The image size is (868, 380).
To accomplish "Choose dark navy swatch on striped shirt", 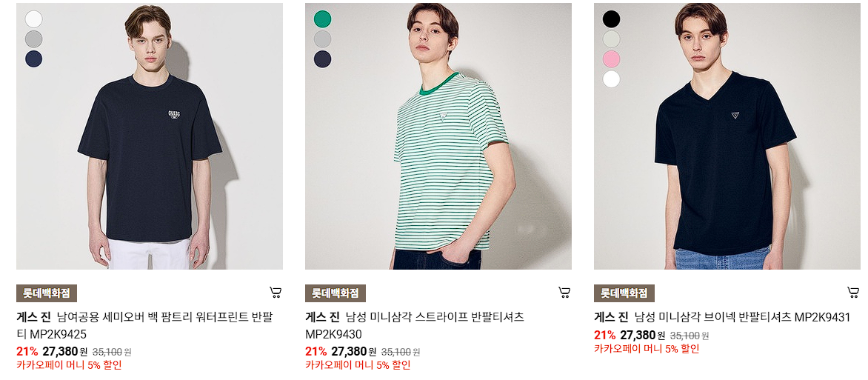I will point(323,59).
